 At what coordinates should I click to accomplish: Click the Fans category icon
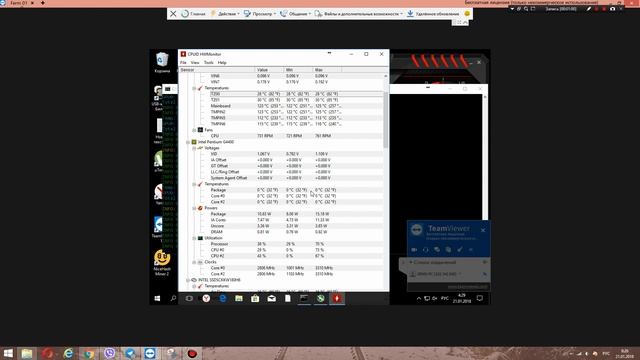[x=200, y=130]
